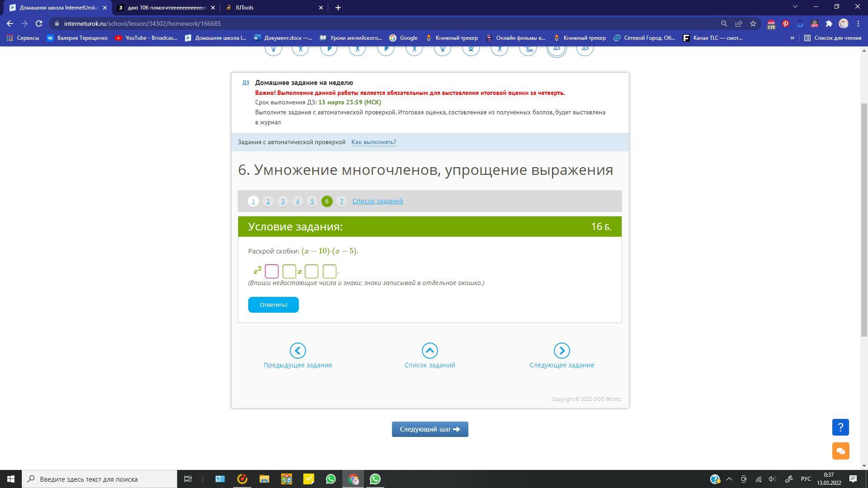Expand hidden bookmarks with double chevron
The image size is (868, 488).
[792, 38]
